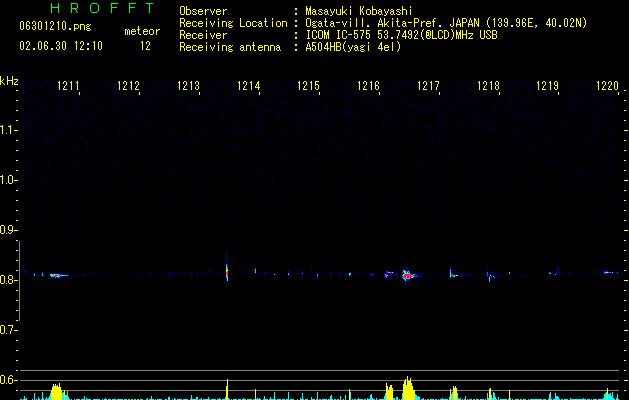Click the tallest yellow amplitude peak near 1217
Screen dimensions: 629x400
pyautogui.click(x=408, y=388)
